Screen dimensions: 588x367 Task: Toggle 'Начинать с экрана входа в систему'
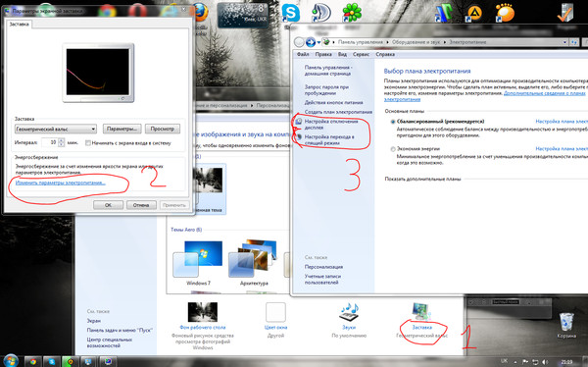click(x=88, y=143)
